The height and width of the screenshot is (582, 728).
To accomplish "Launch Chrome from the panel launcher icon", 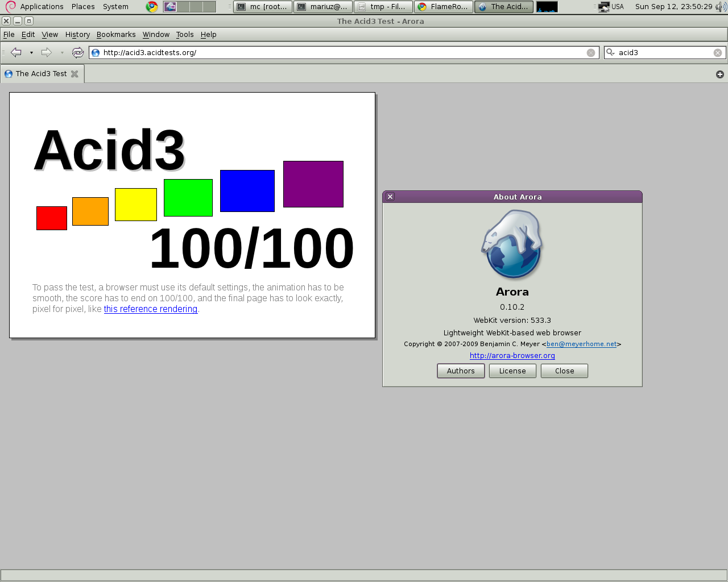I will tap(152, 7).
